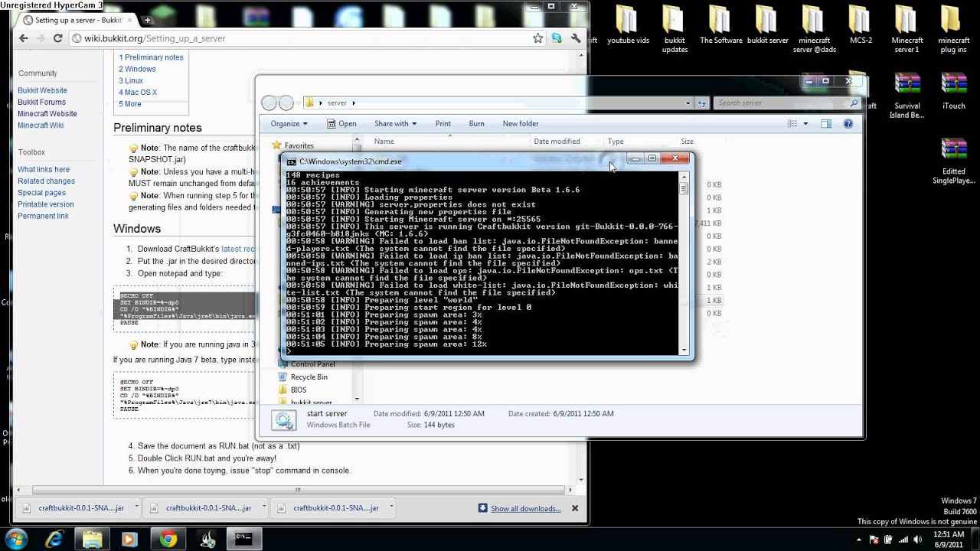Viewport: 980px width, 551px height.
Task: Open Windows Media Player taskbar icon
Action: point(129,539)
